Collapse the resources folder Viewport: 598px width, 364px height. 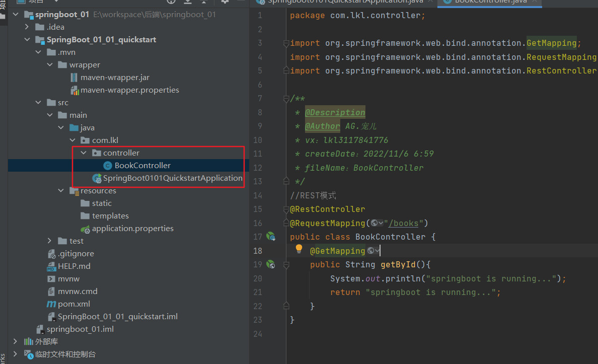(61, 190)
